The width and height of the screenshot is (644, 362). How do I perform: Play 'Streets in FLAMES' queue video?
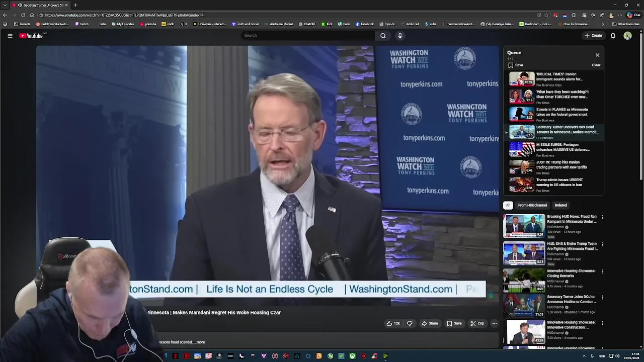click(x=553, y=115)
